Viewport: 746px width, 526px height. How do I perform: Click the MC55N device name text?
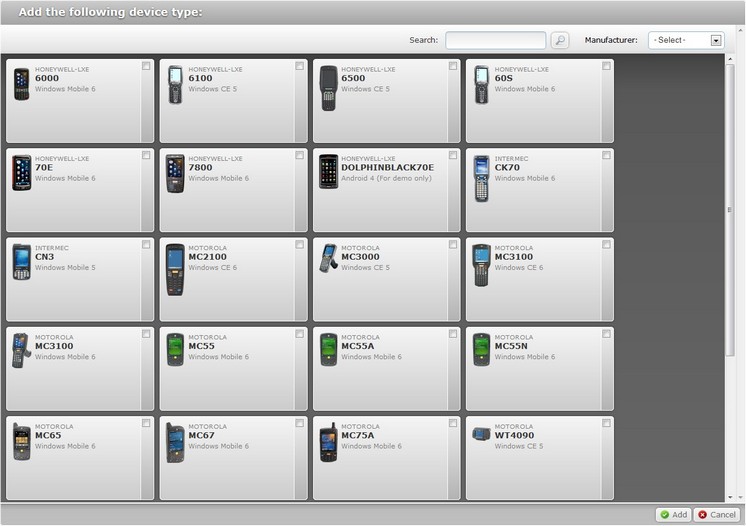pyautogui.click(x=511, y=346)
